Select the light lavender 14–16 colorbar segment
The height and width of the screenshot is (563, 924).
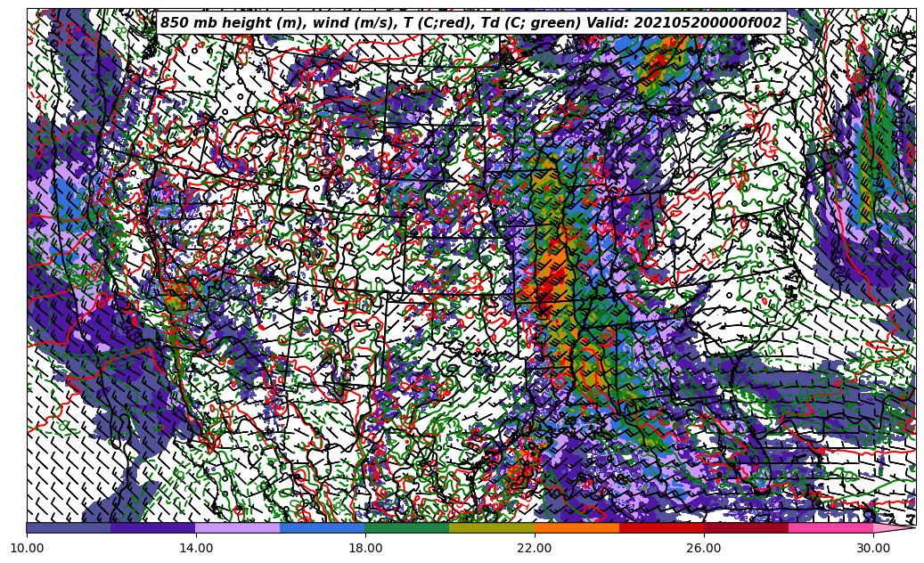pyautogui.click(x=238, y=528)
